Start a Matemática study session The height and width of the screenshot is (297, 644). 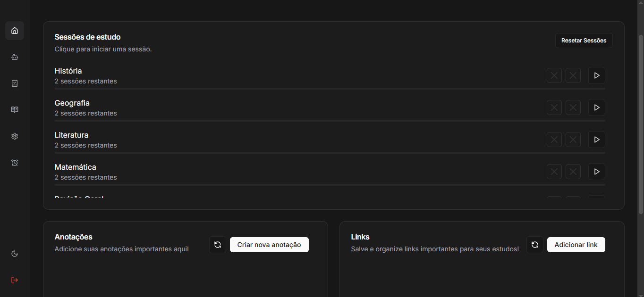[597, 172]
